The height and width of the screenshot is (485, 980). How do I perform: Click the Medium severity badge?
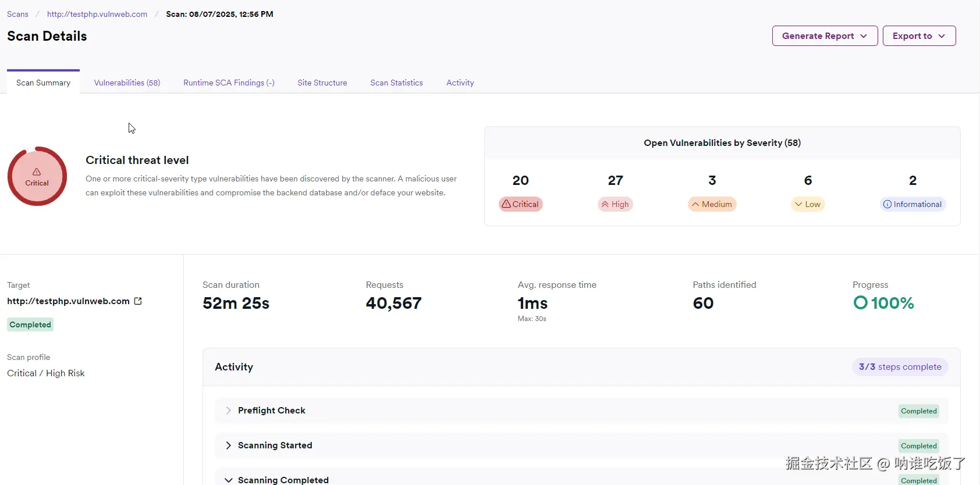pyautogui.click(x=712, y=204)
